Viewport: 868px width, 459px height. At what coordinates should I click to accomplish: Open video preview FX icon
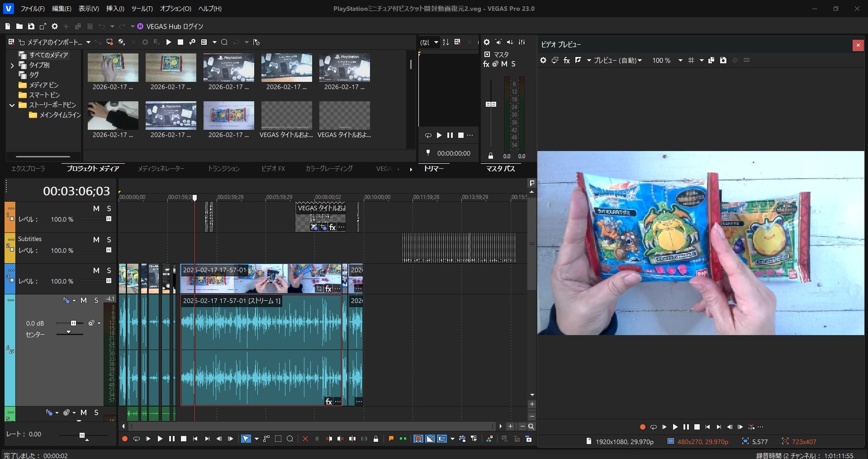tap(566, 60)
